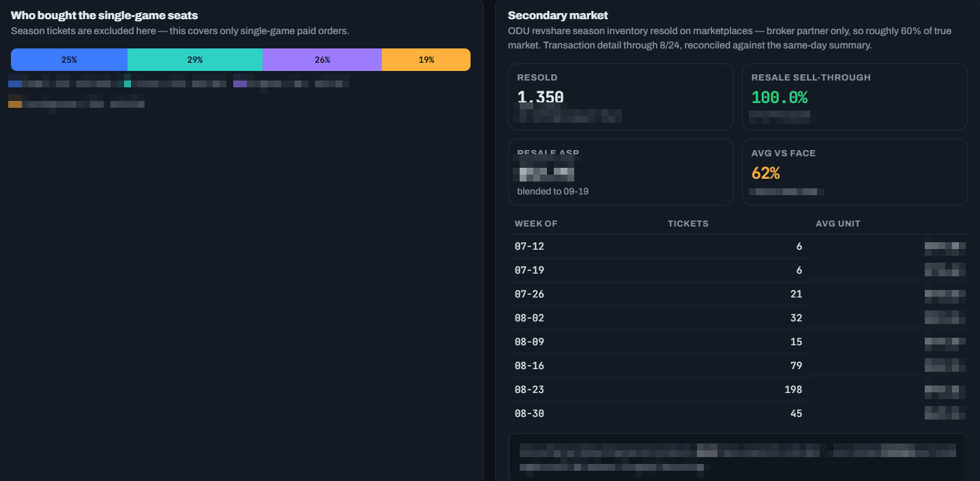Viewport: 980px width, 481px height.
Task: Click the tickets value 32
Action: pos(796,318)
